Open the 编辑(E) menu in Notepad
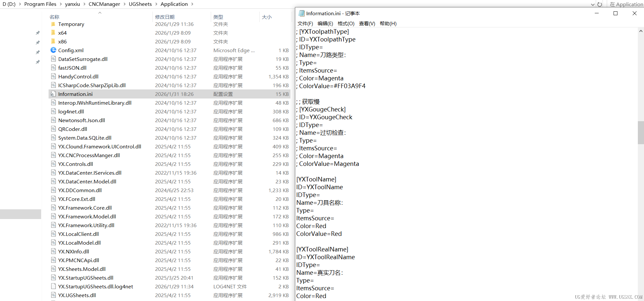The image size is (644, 301). tap(325, 23)
